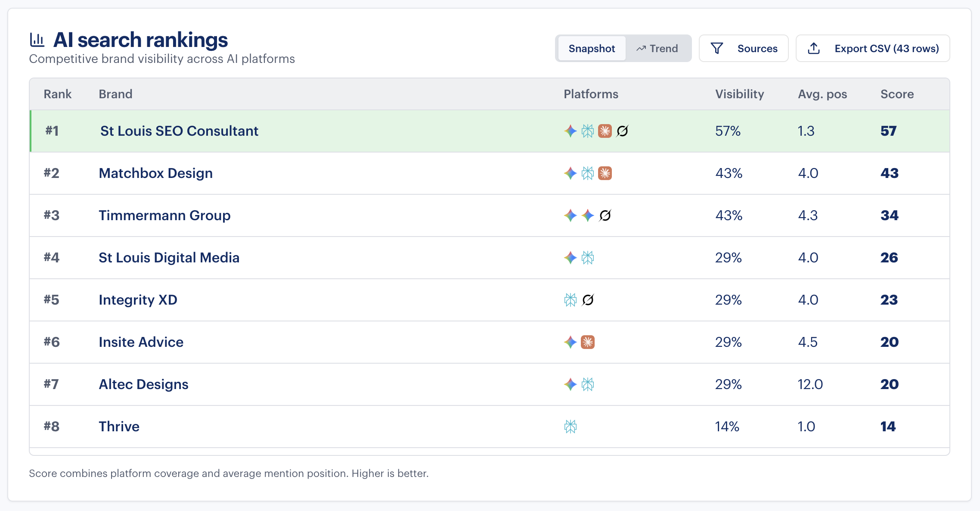
Task: Click the Grok icon in Integrity XD row
Action: tap(588, 300)
